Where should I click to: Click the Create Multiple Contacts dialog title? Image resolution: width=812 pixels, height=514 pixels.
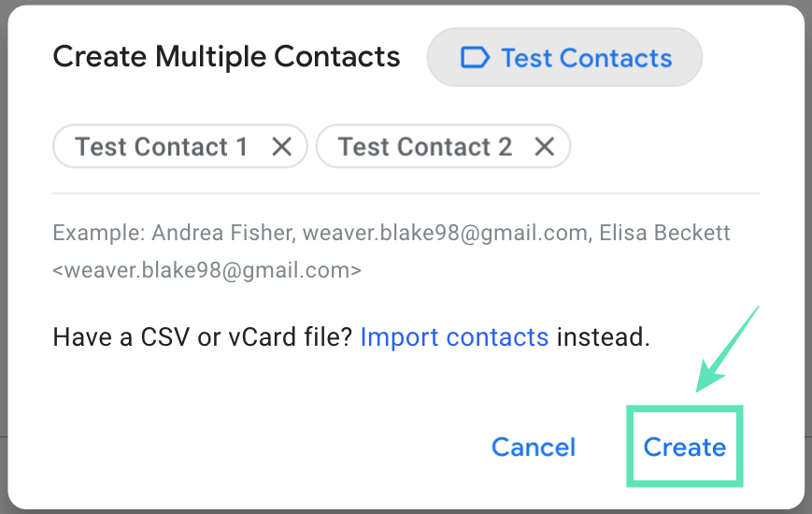click(226, 57)
